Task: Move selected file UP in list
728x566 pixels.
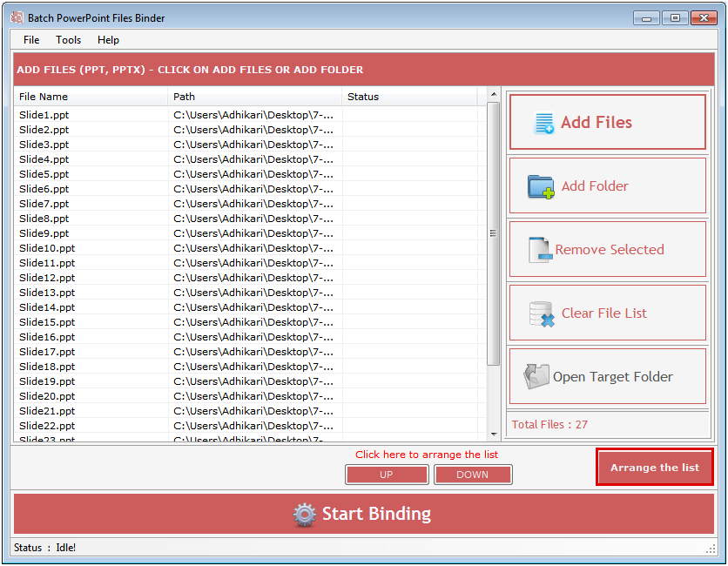Action: [x=387, y=475]
